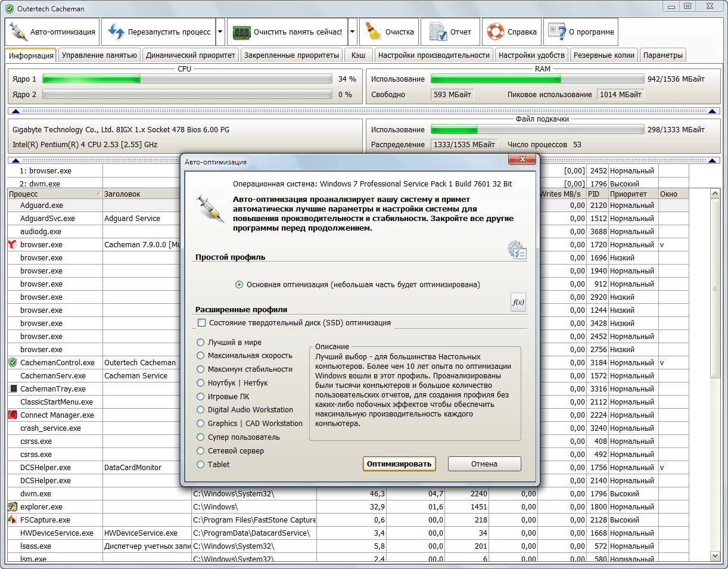The height and width of the screenshot is (569, 728).
Task: Click the Файл подкачки usage bar
Action: [537, 129]
